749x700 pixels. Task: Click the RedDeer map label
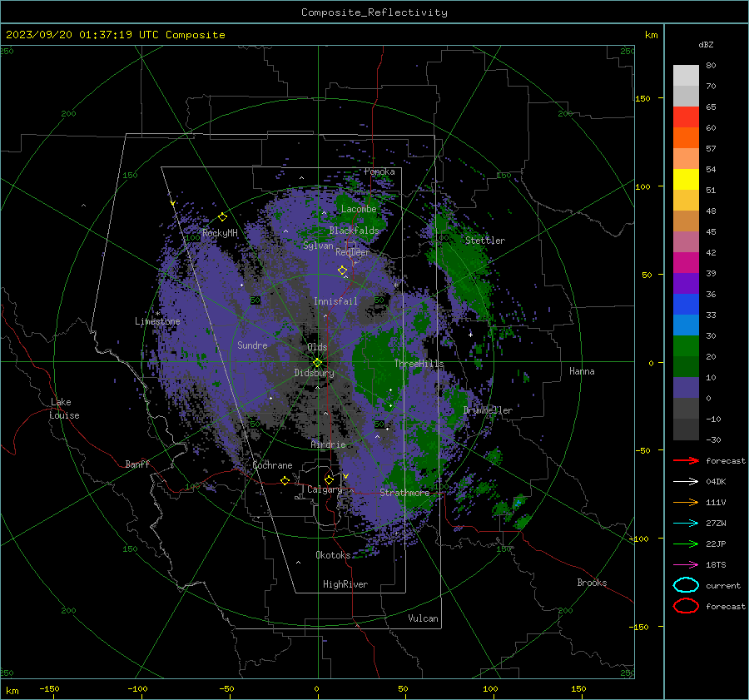pos(353,252)
